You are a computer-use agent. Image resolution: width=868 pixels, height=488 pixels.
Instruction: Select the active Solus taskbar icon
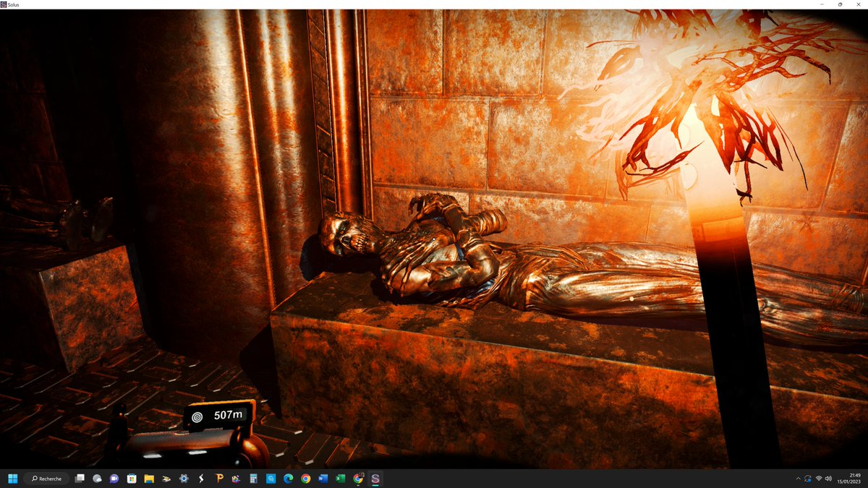pos(375,479)
